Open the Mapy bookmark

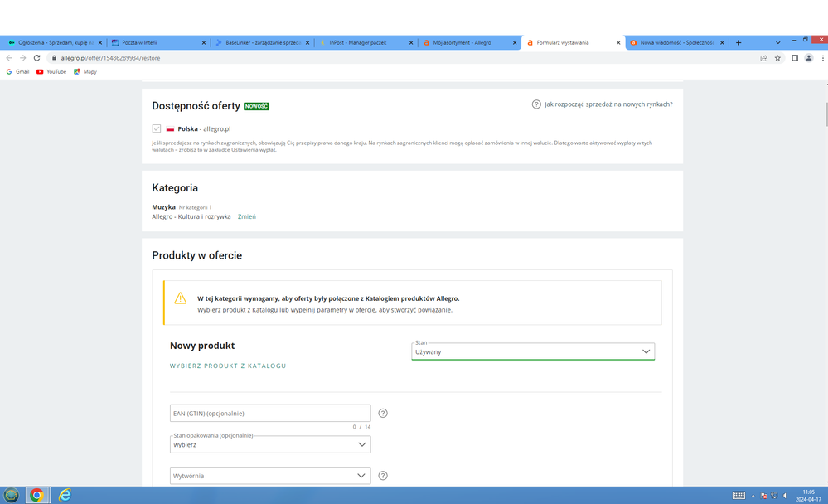pos(85,72)
